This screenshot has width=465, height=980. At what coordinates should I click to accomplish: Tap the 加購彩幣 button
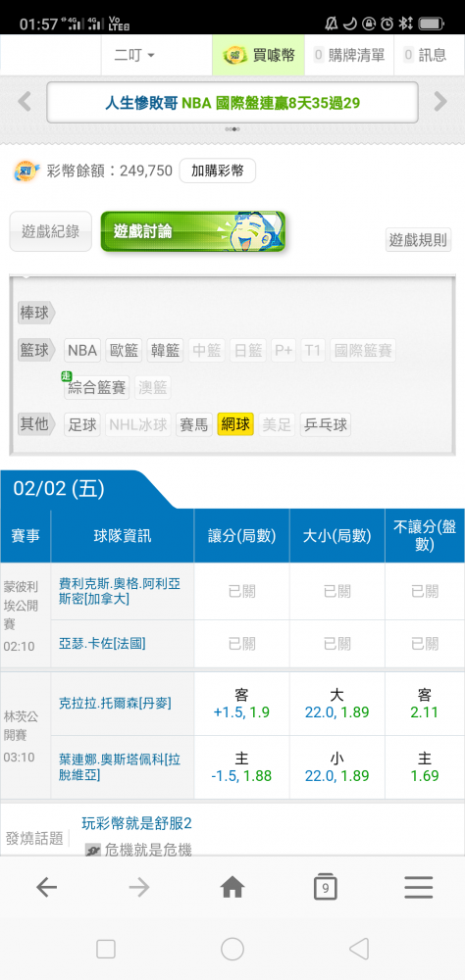(217, 171)
